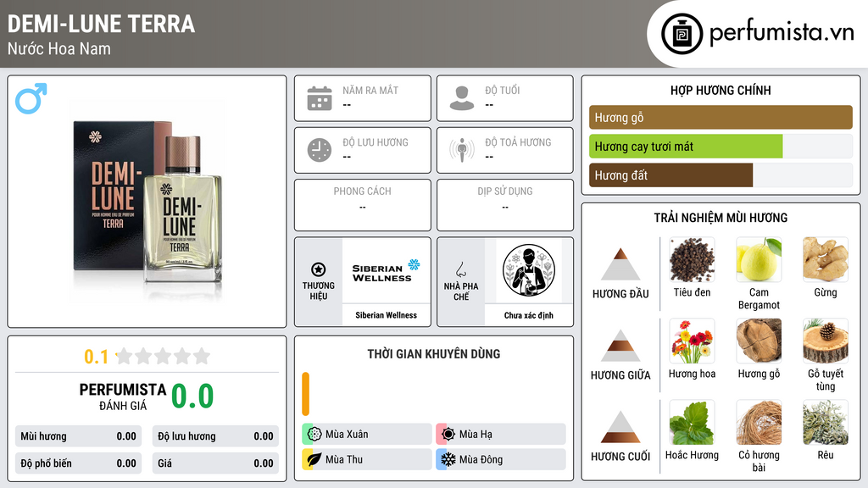Click the sillage icon beside Độ Toả Hương
The image size is (868, 488).
coord(462,150)
